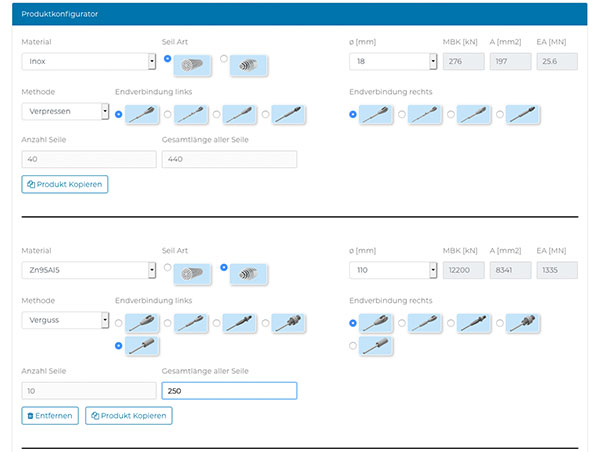600x452 pixels.
Task: Select first Endverbindung links radio button for Zn95Al5
Action: (120, 323)
